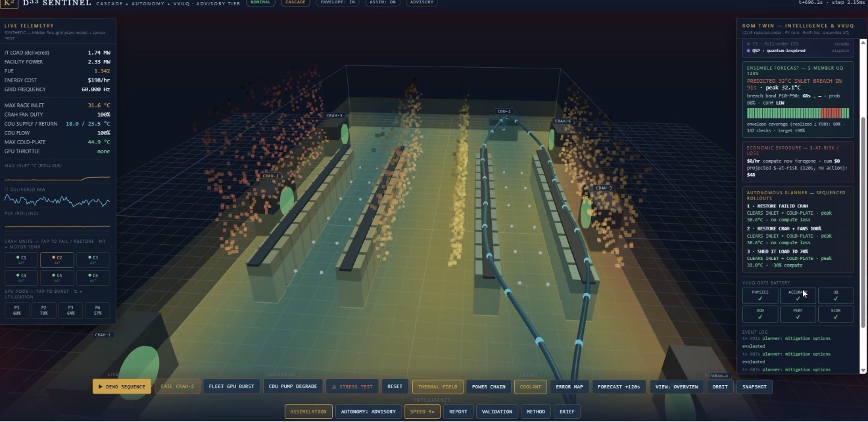Click the CRAH-1 label in 3D view
This screenshot has width=868, height=422.
(103, 334)
